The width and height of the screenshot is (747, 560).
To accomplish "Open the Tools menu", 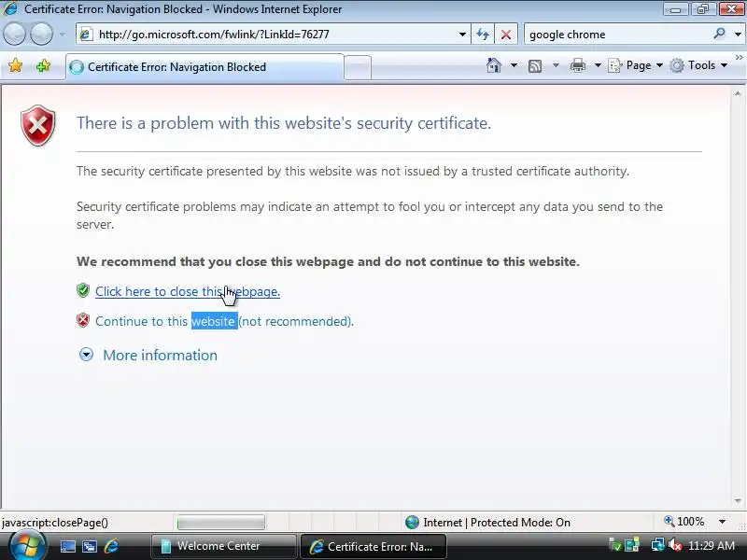I will (x=698, y=65).
